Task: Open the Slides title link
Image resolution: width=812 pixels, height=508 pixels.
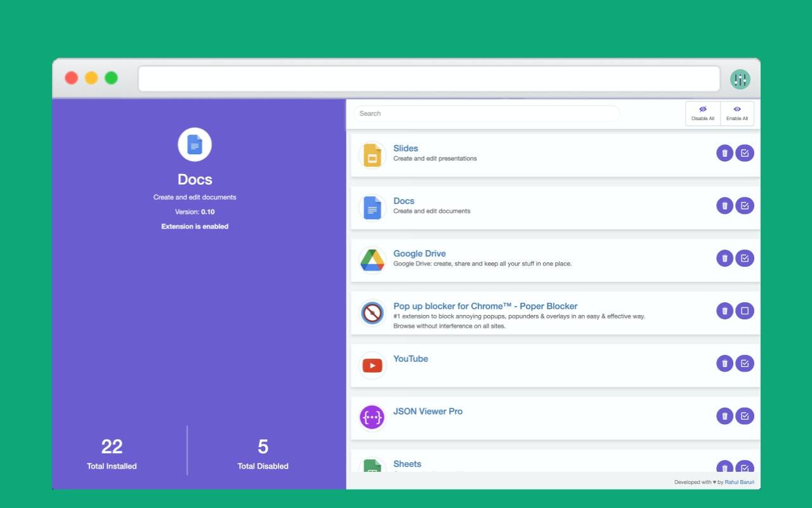Action: [405, 148]
